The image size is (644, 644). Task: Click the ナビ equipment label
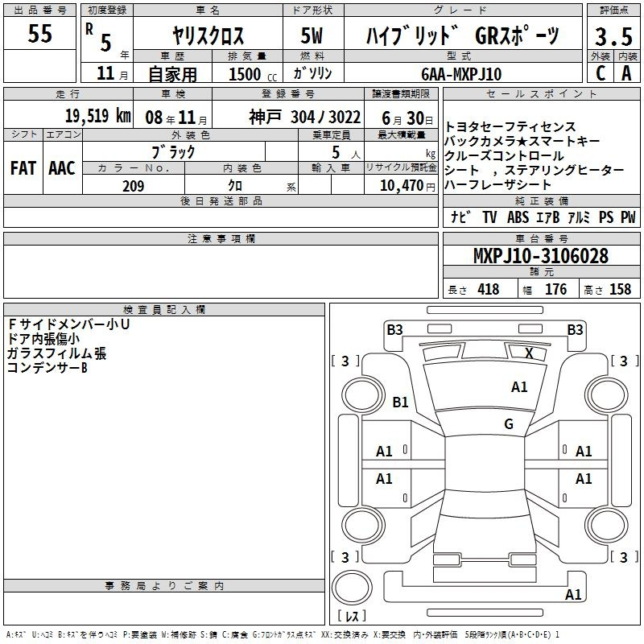460,217
